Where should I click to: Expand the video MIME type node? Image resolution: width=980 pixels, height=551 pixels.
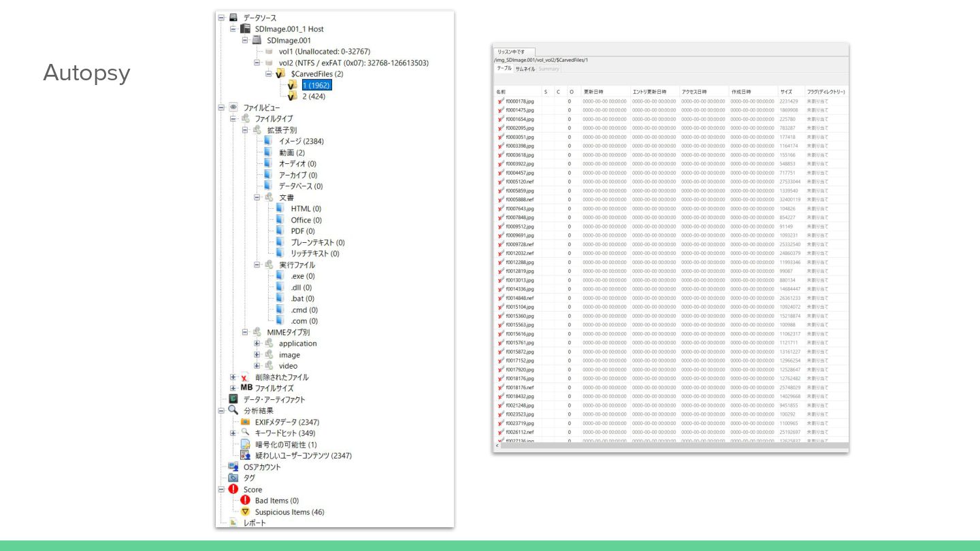pos(257,366)
